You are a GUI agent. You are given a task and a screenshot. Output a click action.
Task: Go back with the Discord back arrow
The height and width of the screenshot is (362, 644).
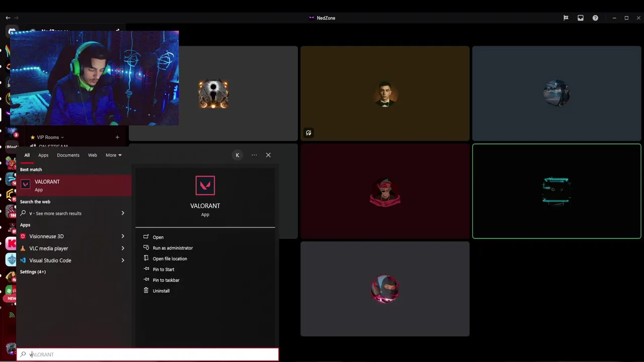coord(8,18)
